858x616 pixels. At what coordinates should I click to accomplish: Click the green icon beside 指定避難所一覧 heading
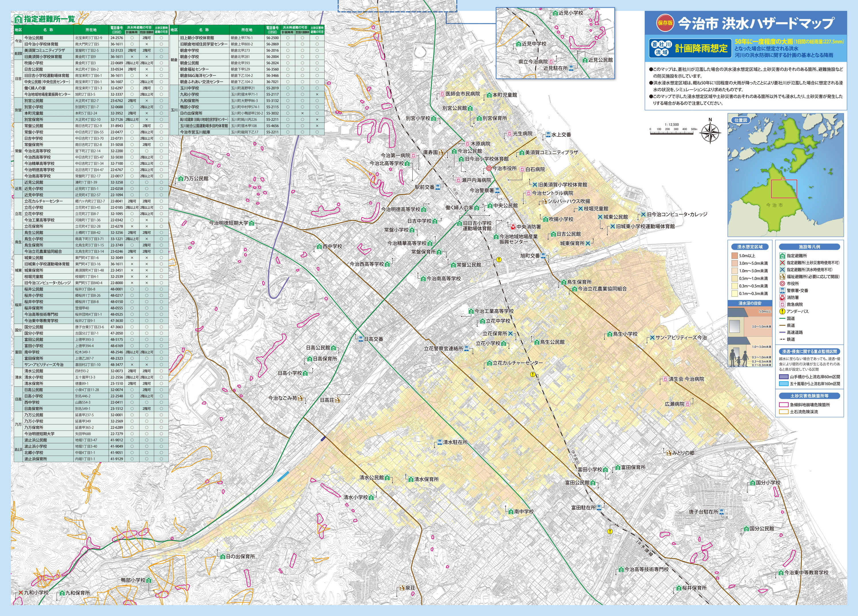18,19
